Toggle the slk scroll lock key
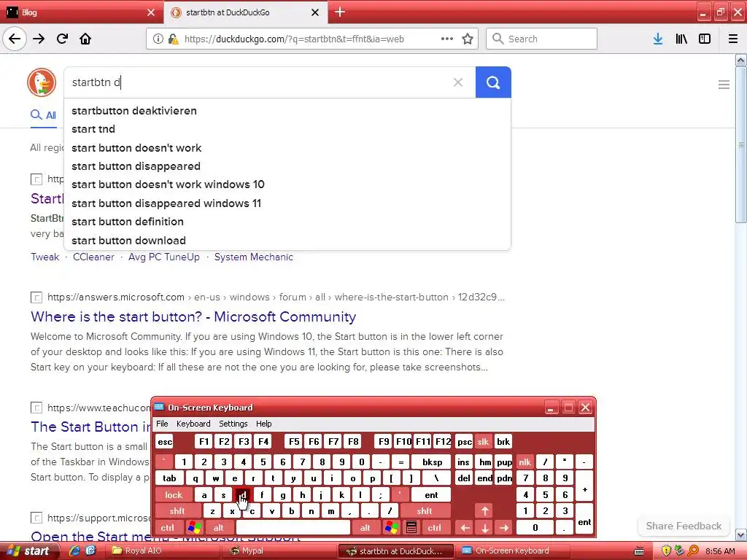 483,441
